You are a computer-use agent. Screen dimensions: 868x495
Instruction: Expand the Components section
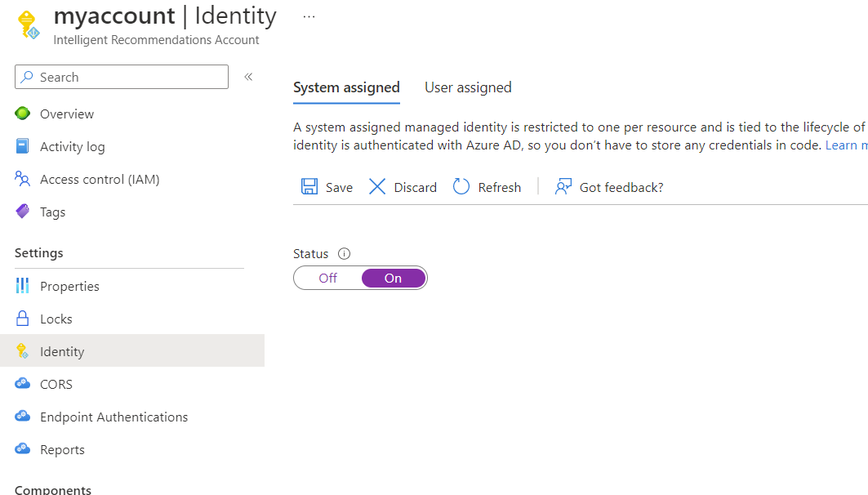[x=52, y=488]
